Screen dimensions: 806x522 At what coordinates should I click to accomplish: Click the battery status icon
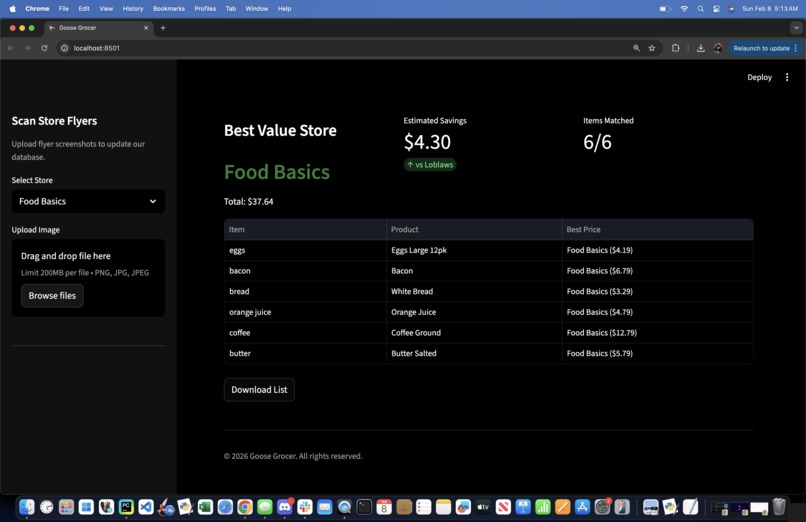coord(665,9)
